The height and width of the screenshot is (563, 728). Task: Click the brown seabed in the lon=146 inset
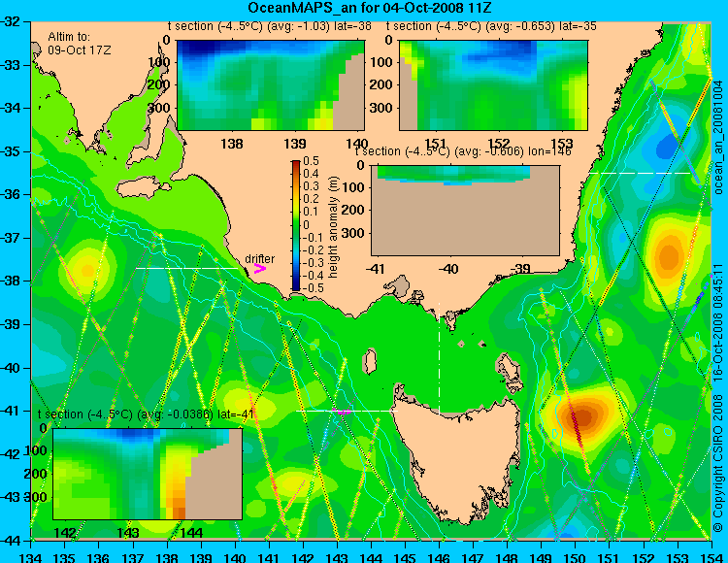tap(465, 220)
